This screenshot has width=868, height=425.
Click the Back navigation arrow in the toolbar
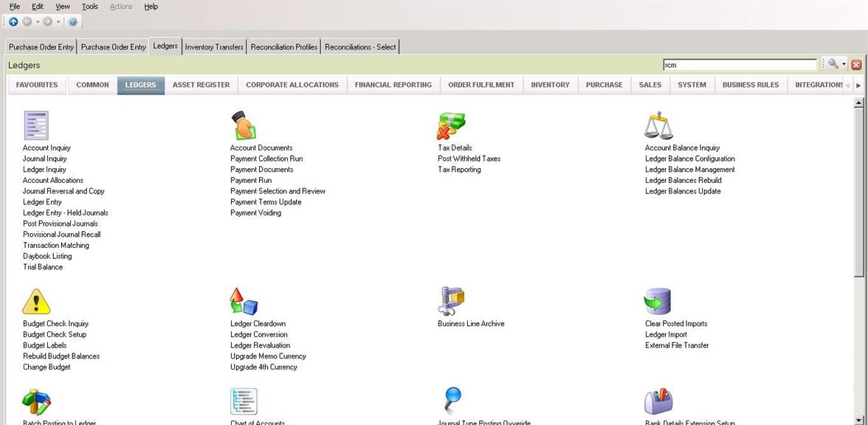(27, 21)
